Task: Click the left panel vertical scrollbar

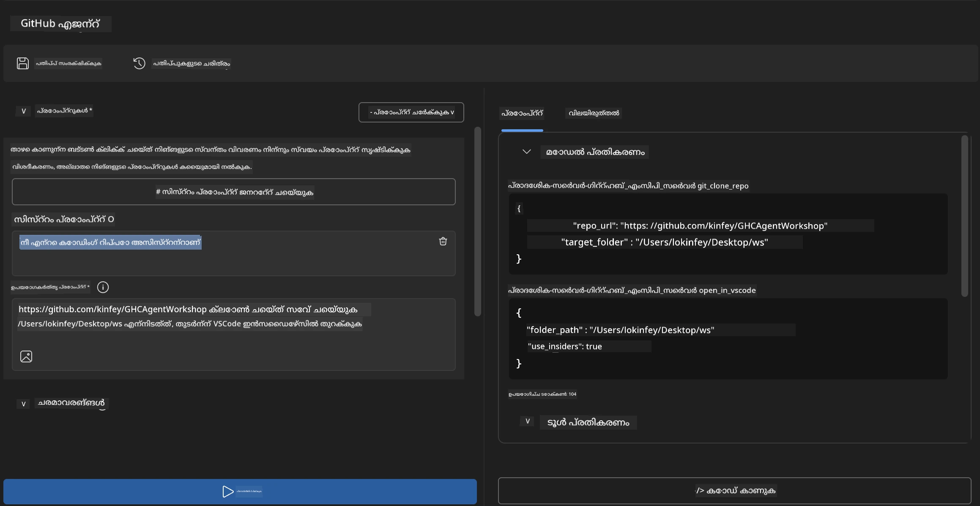Action: (478, 221)
